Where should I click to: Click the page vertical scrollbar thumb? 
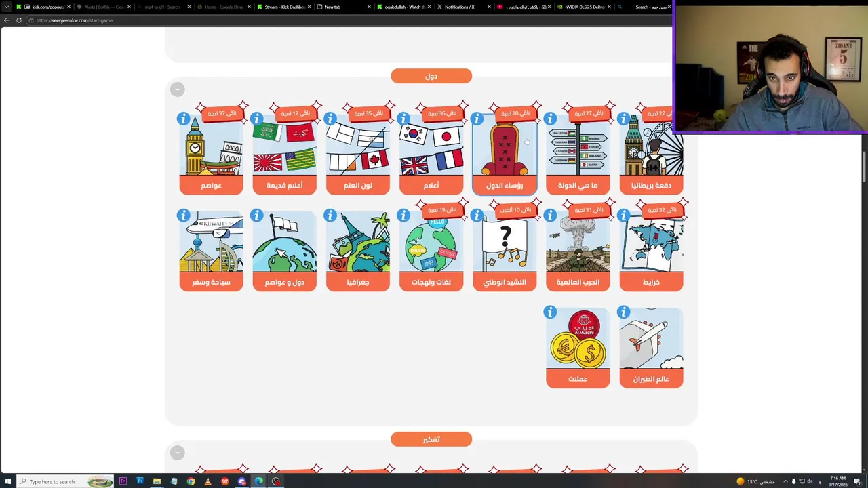coord(865,167)
